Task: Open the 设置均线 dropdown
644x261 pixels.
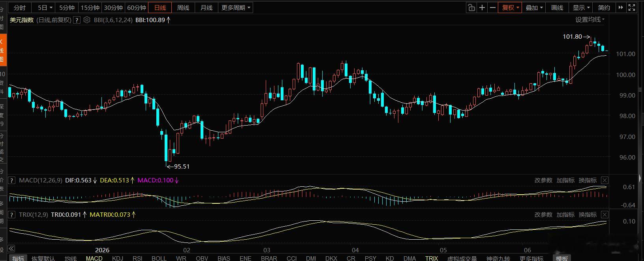Action: (590, 19)
